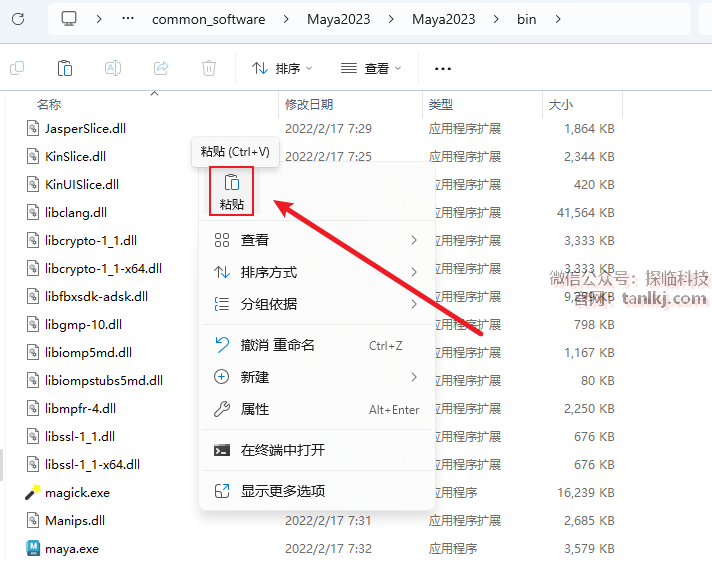712x569 pixels.
Task: Click the maya.exe application icon
Action: click(x=33, y=549)
